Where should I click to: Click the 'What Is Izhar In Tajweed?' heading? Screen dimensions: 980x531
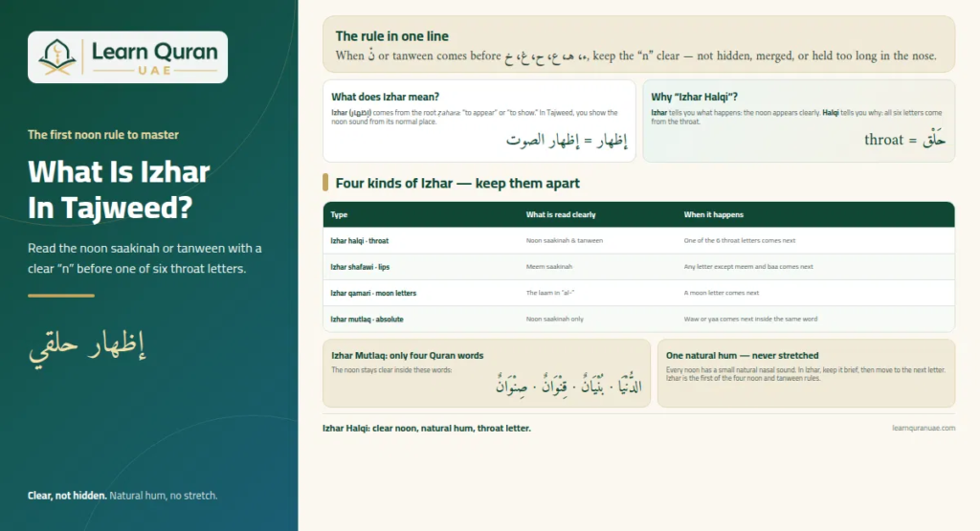tap(119, 189)
